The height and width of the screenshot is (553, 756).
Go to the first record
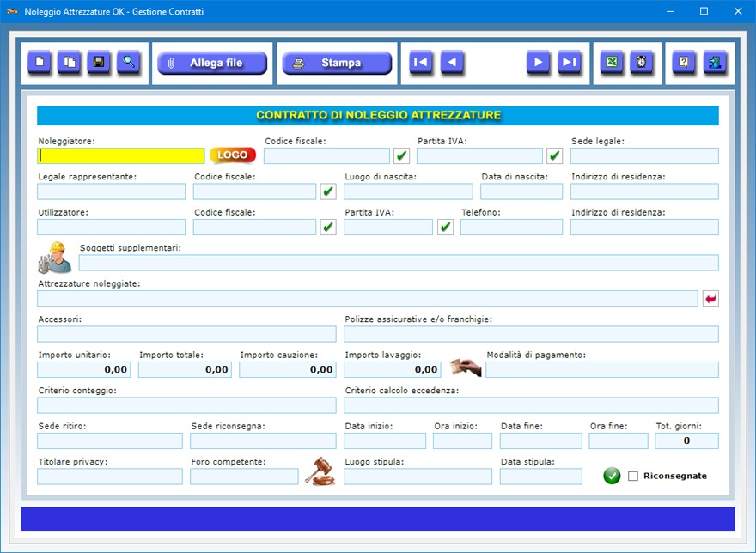pos(421,62)
